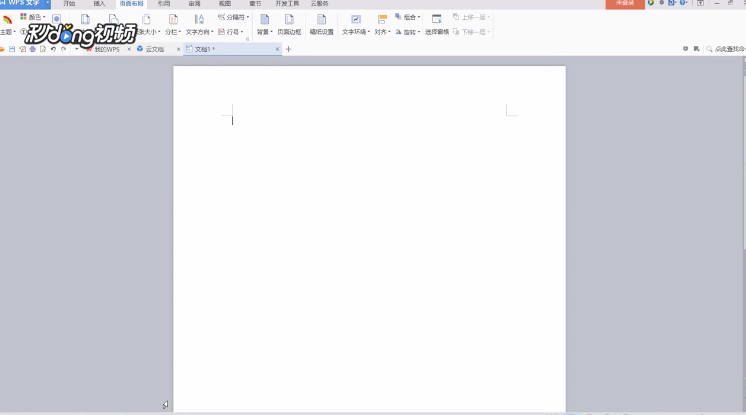Open the 视图 ribbon tab
The height and width of the screenshot is (415, 746).
point(225,4)
